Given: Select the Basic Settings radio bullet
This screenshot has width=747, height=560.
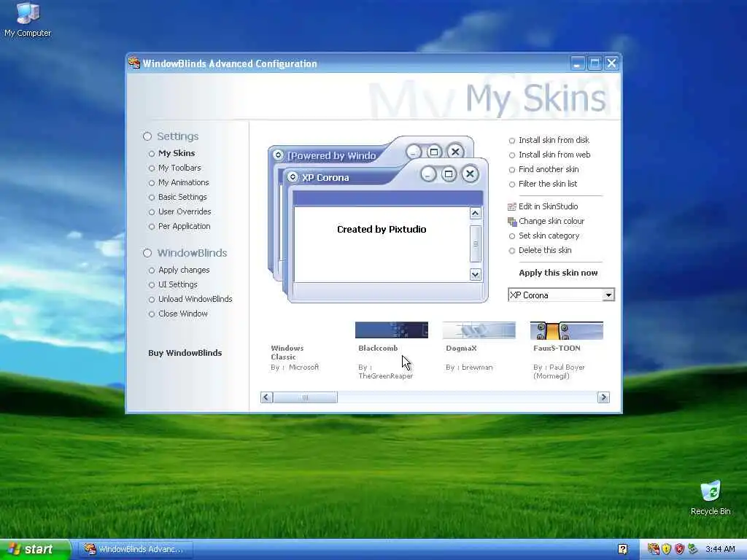Looking at the screenshot, I should click(152, 198).
